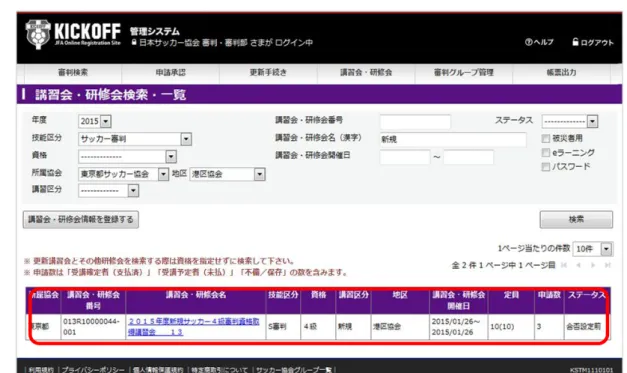Go to next page pagination icon

pyautogui.click(x=593, y=265)
